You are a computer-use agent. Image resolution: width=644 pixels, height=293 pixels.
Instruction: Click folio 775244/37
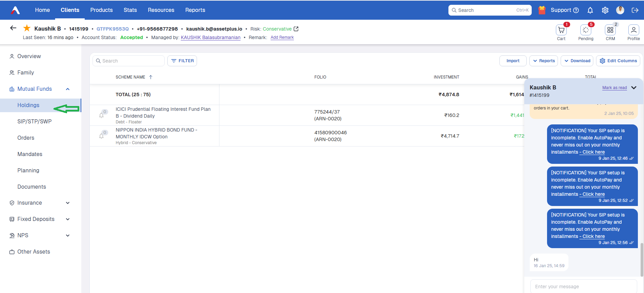coord(327,112)
